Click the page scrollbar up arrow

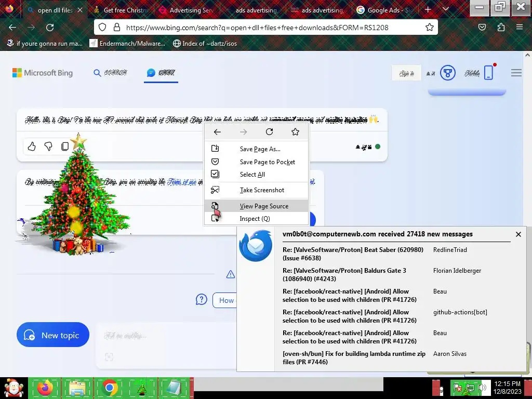click(x=528, y=55)
